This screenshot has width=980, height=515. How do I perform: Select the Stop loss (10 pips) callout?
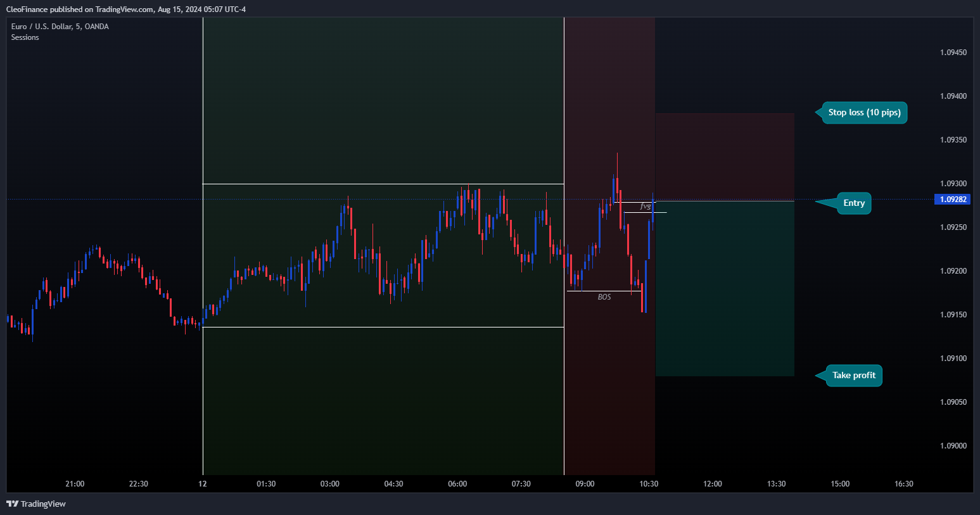864,113
